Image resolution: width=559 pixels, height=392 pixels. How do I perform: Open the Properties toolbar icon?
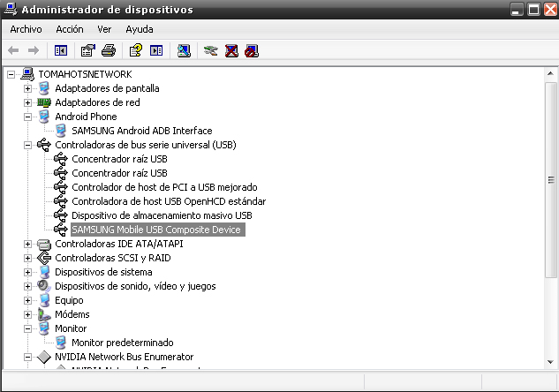(88, 50)
